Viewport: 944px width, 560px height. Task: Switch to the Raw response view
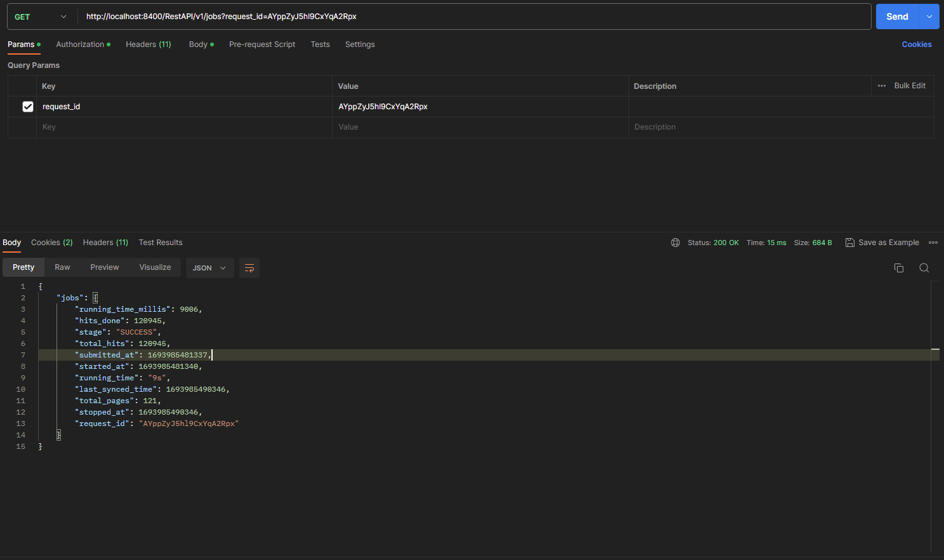coord(62,267)
